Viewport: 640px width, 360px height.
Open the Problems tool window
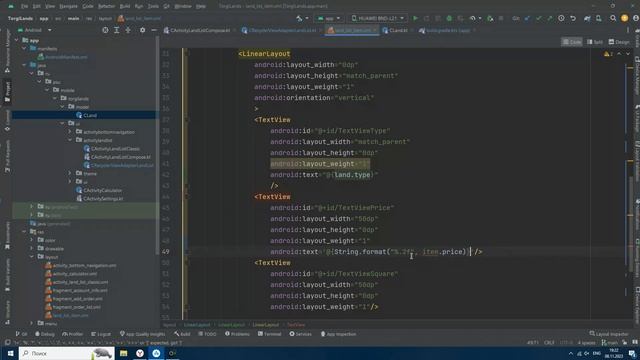pos(237,334)
